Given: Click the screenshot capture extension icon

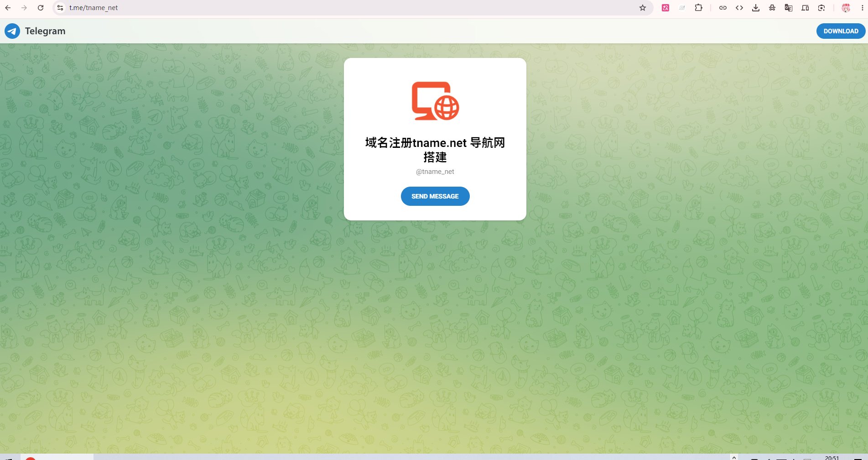Looking at the screenshot, I should point(821,8).
